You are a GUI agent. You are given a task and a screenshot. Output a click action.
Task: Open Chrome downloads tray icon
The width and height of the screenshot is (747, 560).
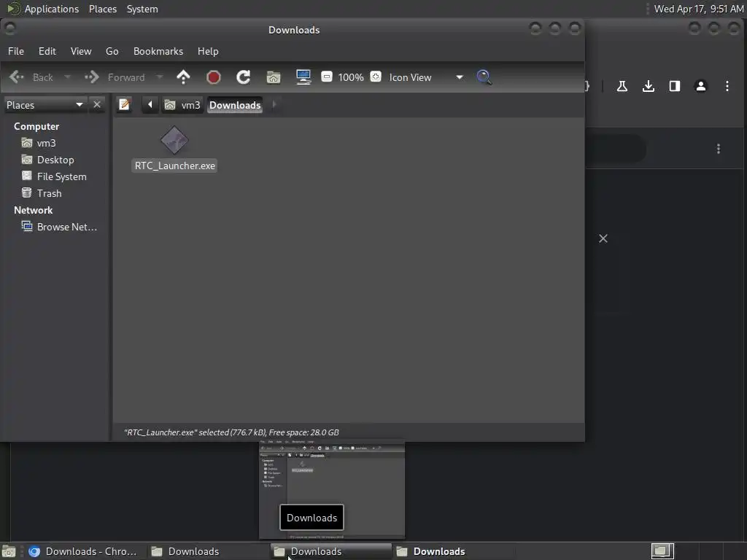click(649, 86)
